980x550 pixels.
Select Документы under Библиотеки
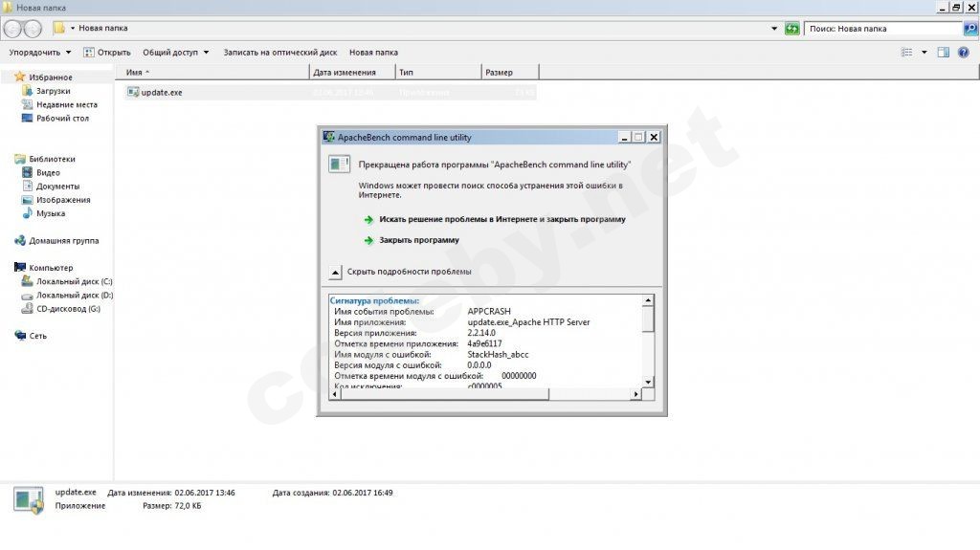tap(57, 187)
